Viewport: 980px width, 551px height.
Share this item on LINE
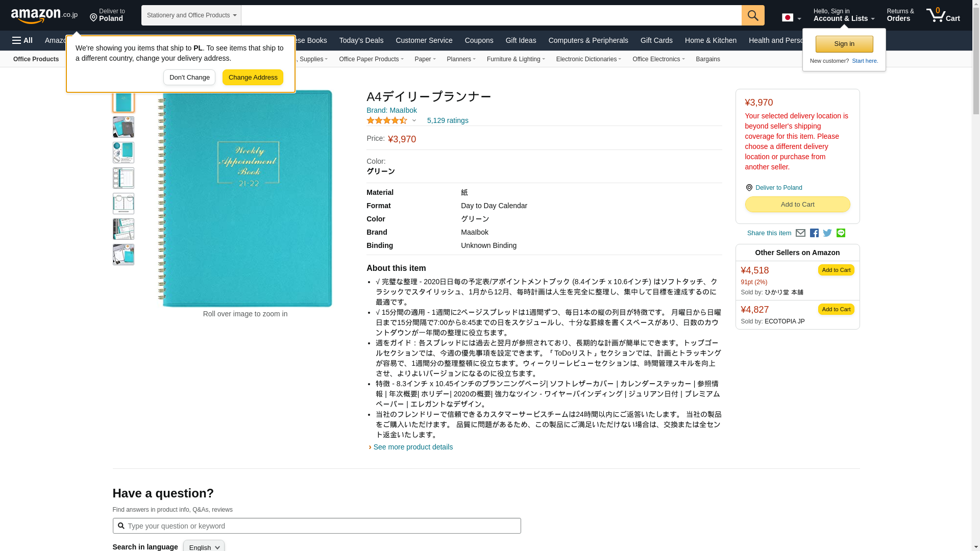point(841,233)
